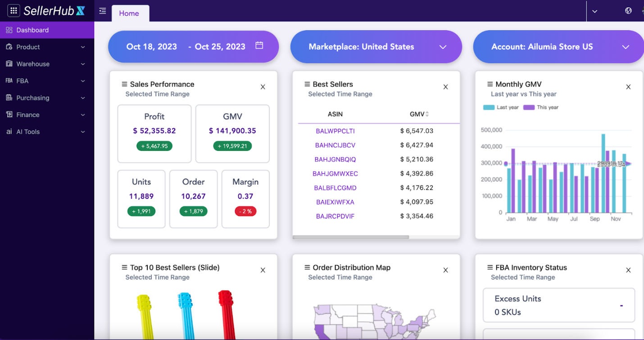The width and height of the screenshot is (644, 340).
Task: Close the Sales Performance widget
Action: pyautogui.click(x=263, y=87)
